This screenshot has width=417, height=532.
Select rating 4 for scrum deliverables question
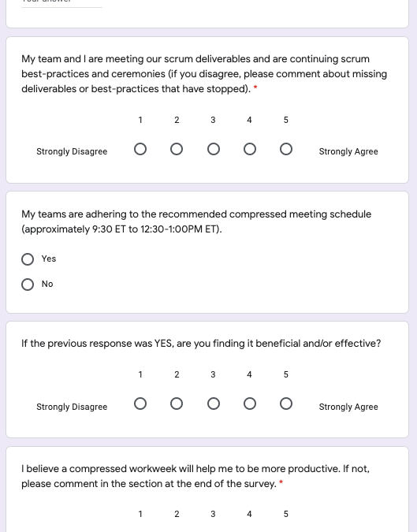pyautogui.click(x=250, y=149)
